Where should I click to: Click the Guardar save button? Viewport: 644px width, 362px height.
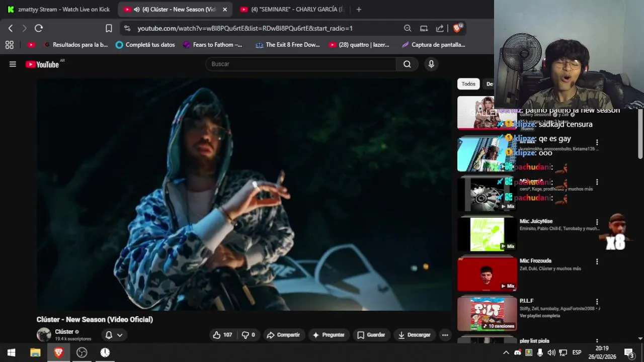371,335
